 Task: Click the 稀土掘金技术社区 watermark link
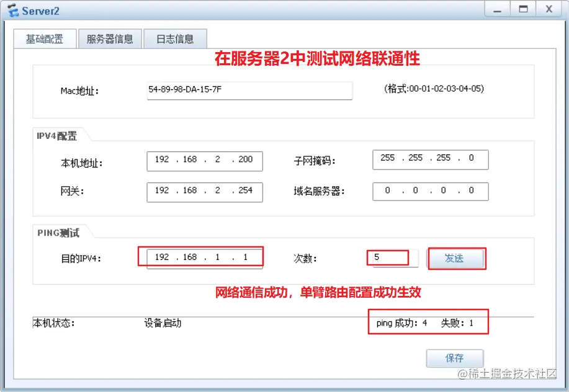pyautogui.click(x=508, y=375)
